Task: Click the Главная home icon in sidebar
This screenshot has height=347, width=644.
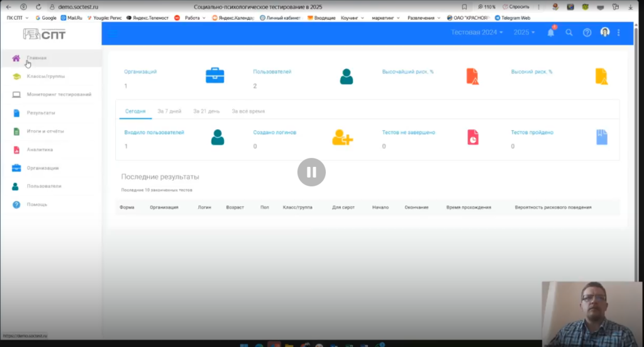Action: [16, 58]
